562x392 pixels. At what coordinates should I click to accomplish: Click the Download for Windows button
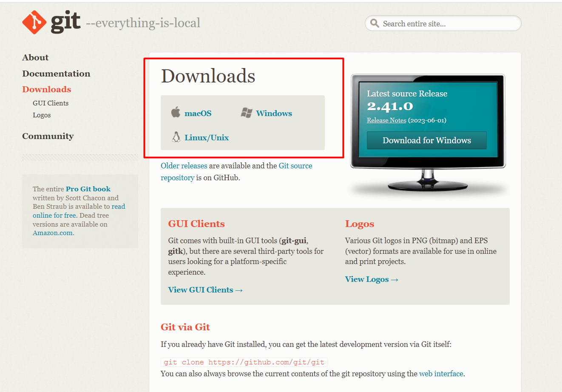[x=427, y=140]
